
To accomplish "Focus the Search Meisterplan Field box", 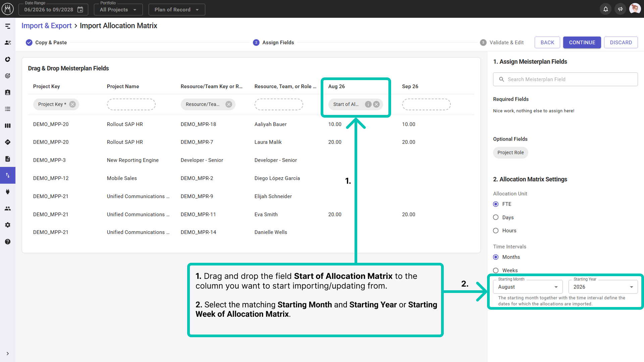I will [x=566, y=79].
